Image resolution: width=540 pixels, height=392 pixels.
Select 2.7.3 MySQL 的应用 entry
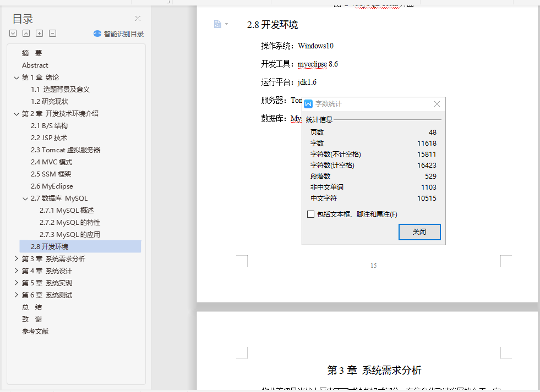tap(69, 235)
